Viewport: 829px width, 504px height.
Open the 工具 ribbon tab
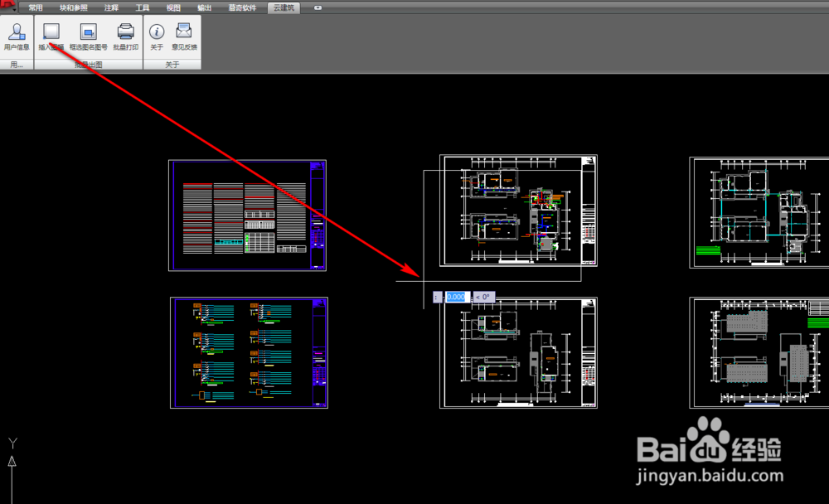point(143,8)
